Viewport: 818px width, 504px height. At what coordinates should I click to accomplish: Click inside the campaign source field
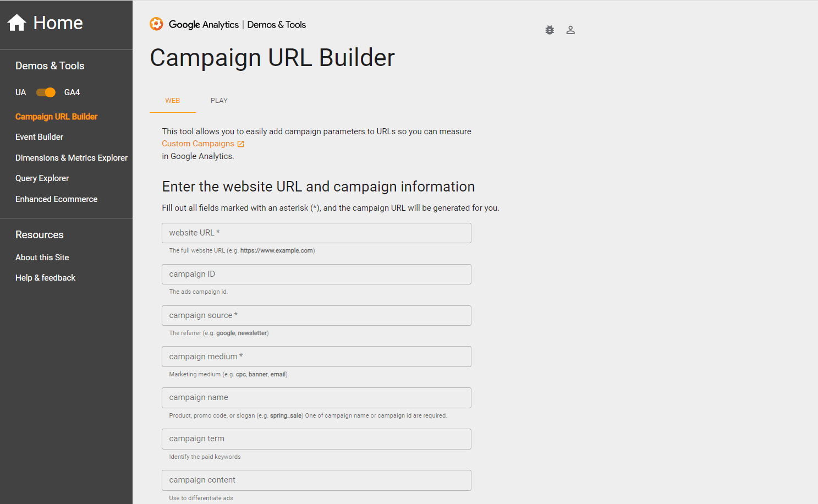click(x=316, y=315)
